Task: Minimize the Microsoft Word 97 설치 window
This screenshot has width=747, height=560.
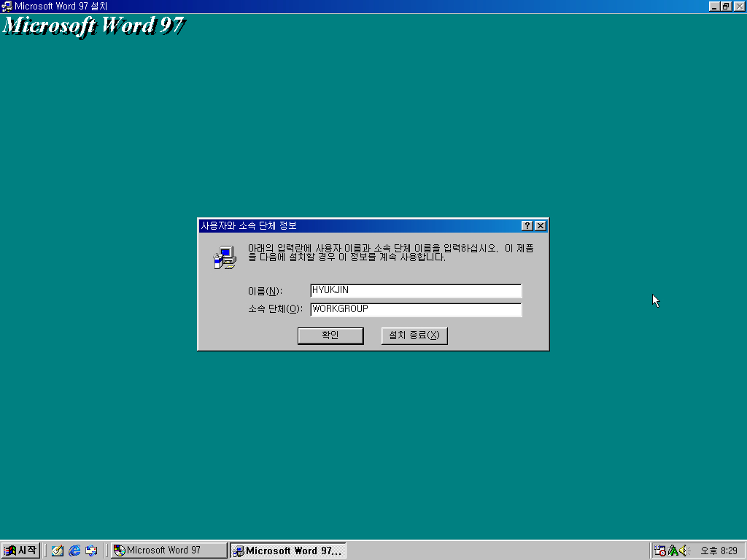Action: coord(713,6)
